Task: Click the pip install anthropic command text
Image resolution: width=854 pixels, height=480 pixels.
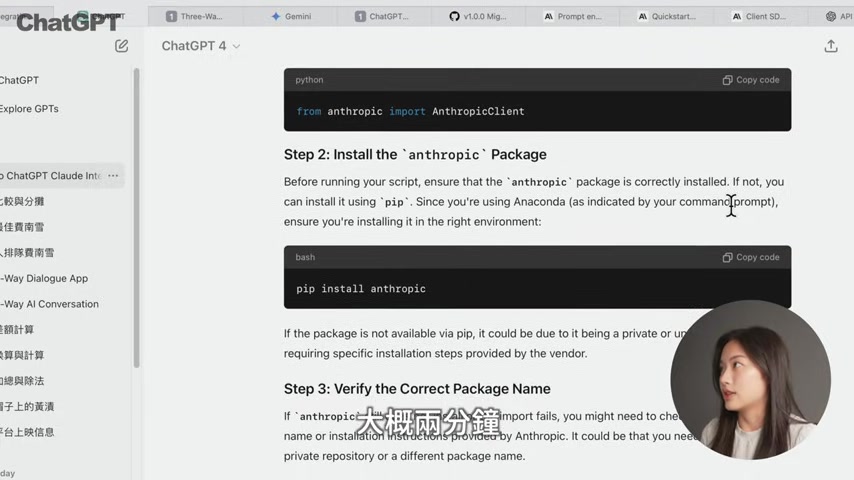Action: [361, 288]
